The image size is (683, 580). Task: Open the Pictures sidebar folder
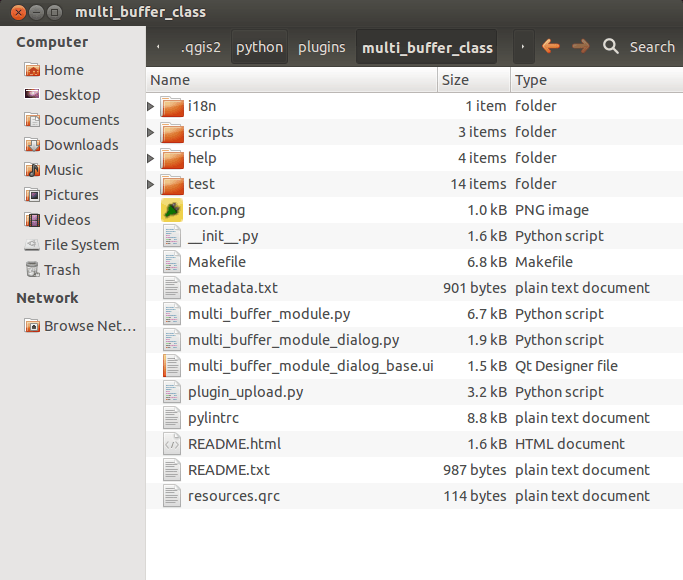(x=61, y=195)
